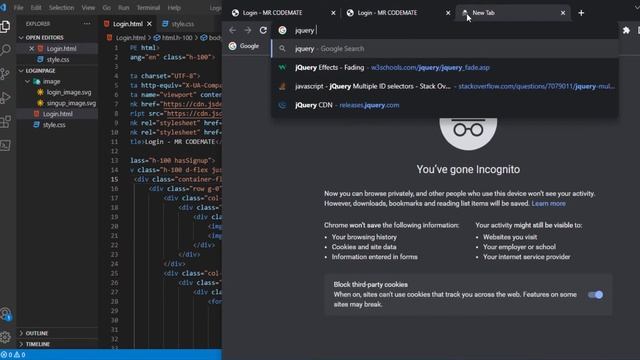The image size is (640, 360).
Task: Click the Google icon in the address bar
Action: click(282, 30)
